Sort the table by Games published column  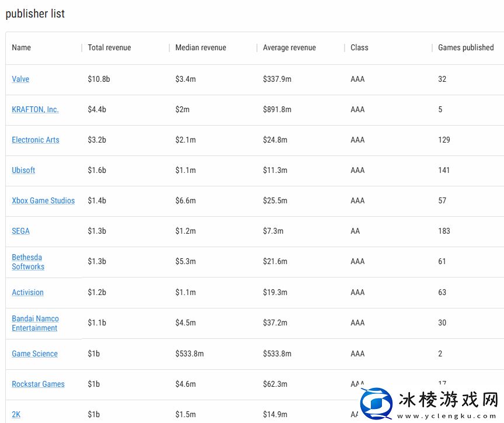[465, 47]
